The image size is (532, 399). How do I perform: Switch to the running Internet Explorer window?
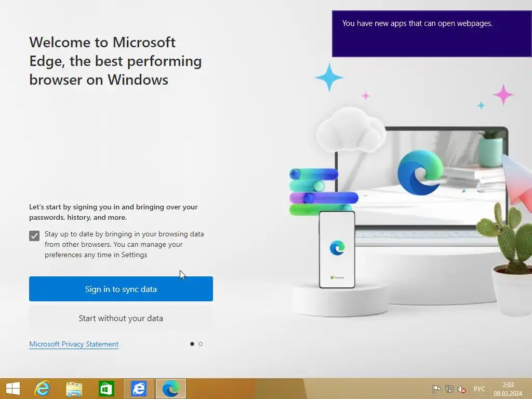[139, 389]
